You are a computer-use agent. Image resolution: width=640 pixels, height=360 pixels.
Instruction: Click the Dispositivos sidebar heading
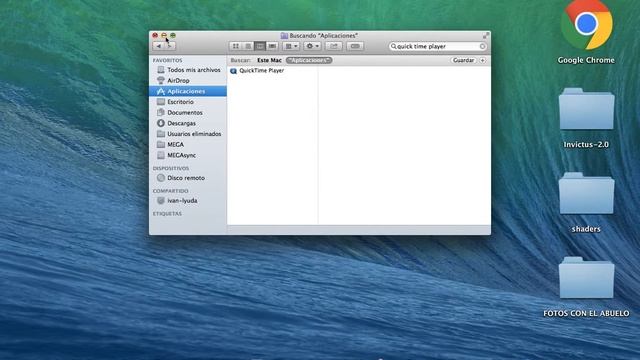coord(171,168)
